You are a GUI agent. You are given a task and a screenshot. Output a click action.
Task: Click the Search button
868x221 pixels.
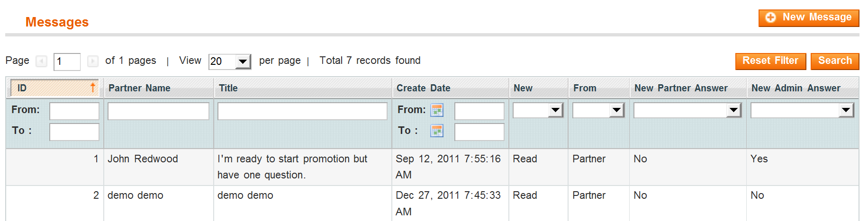(x=835, y=61)
